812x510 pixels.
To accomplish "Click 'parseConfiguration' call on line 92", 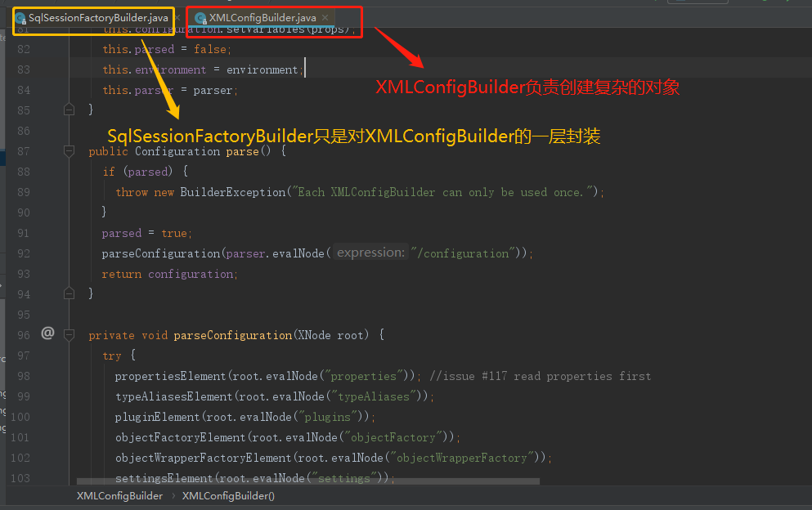I will (160, 253).
